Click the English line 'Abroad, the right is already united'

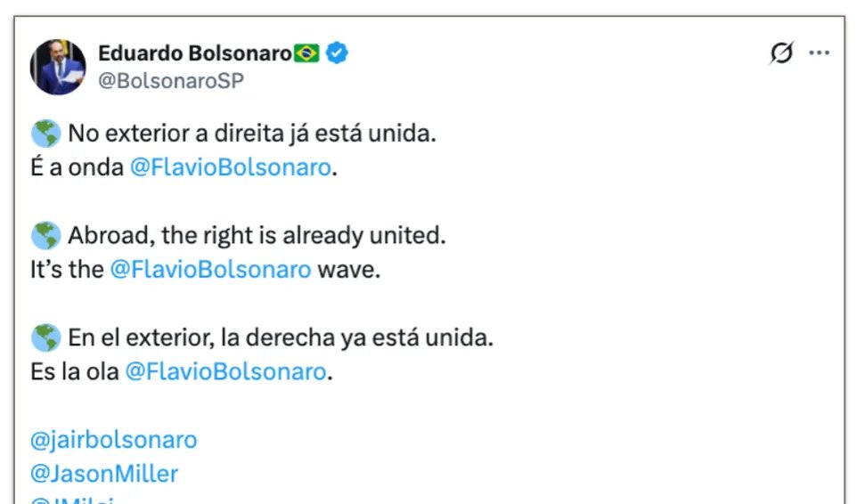click(x=257, y=236)
